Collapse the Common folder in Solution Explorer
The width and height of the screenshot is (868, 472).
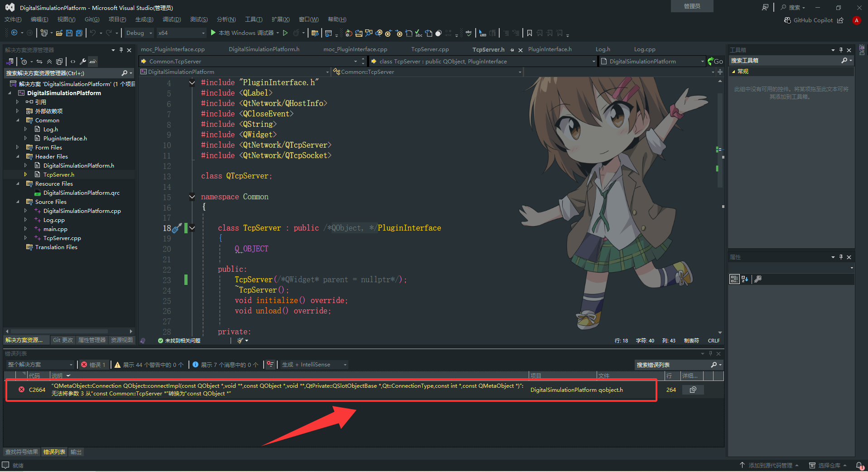click(18, 120)
